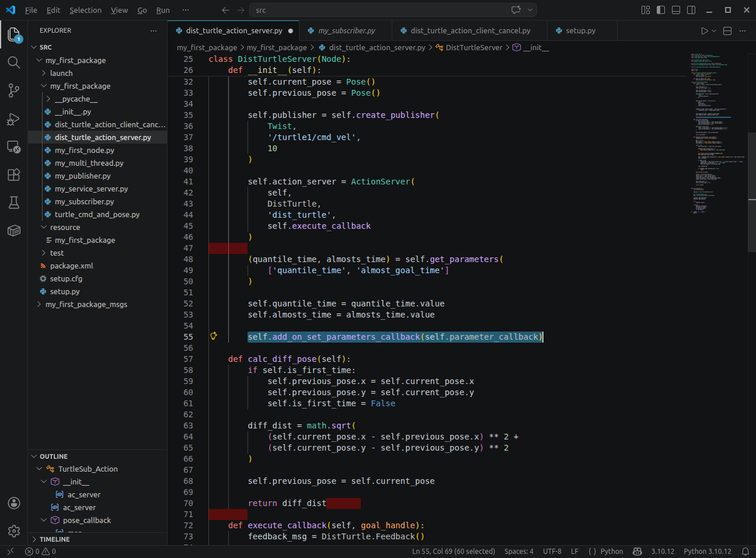
Task: Click Spaces: 4 indentation setting
Action: [x=519, y=552]
